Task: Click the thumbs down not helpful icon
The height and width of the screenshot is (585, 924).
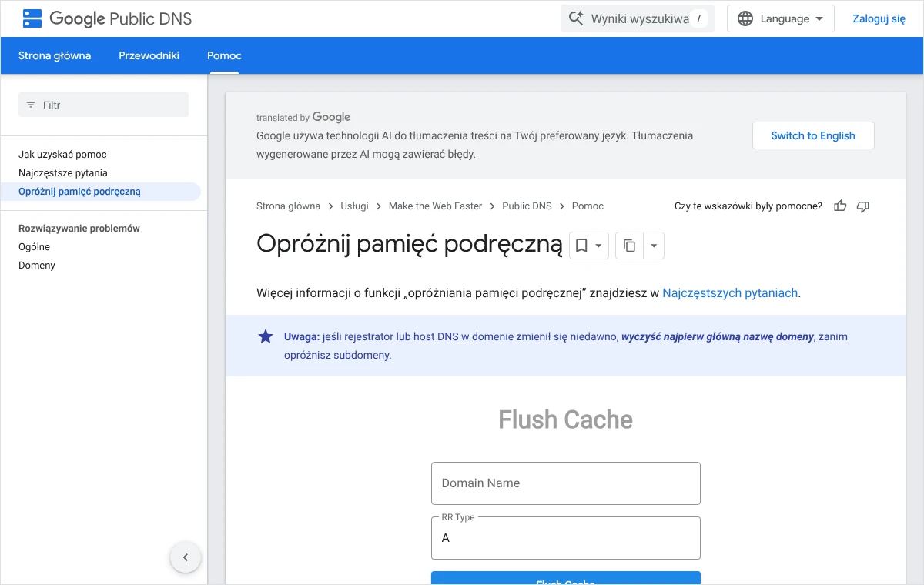Action: (x=863, y=206)
